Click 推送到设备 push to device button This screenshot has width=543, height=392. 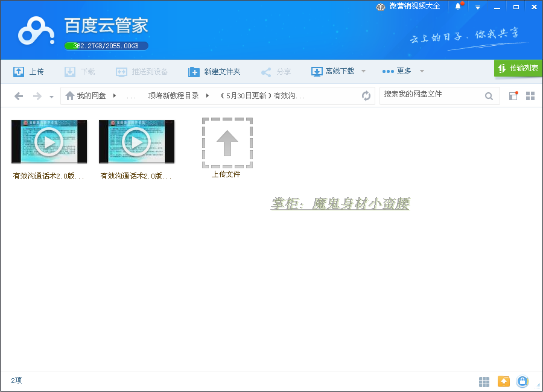coord(142,72)
